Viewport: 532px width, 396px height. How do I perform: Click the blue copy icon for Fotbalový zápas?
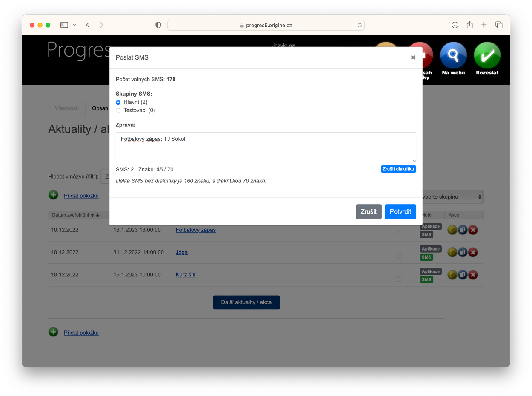pos(463,230)
